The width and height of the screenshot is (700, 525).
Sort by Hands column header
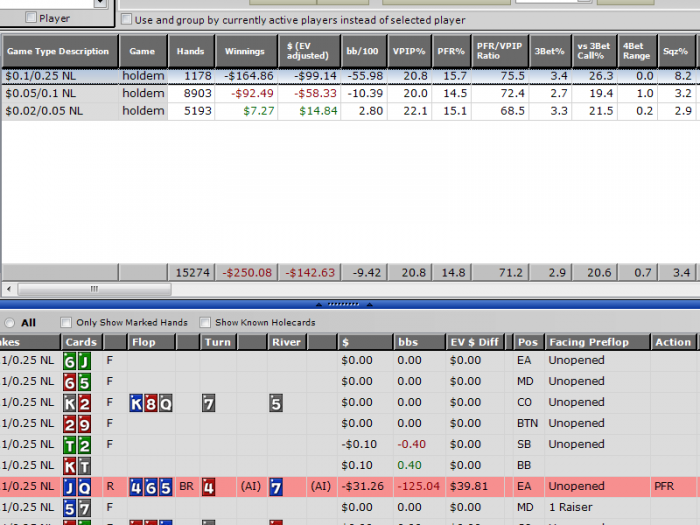click(191, 51)
